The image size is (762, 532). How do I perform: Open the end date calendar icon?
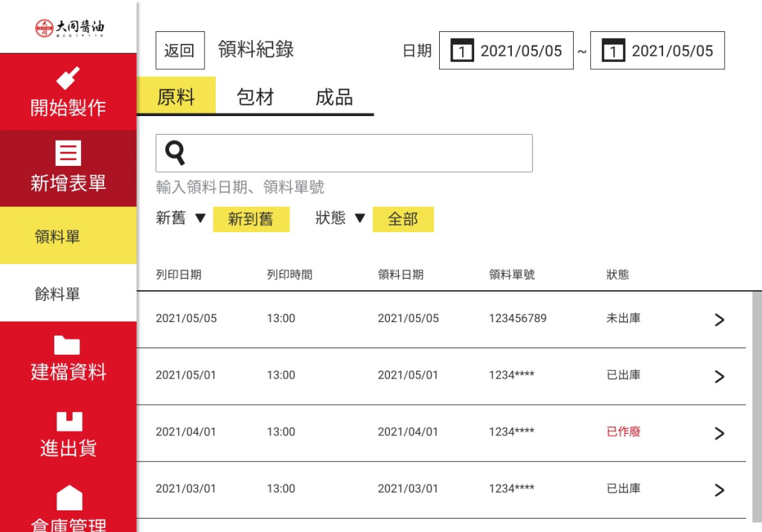[612, 51]
